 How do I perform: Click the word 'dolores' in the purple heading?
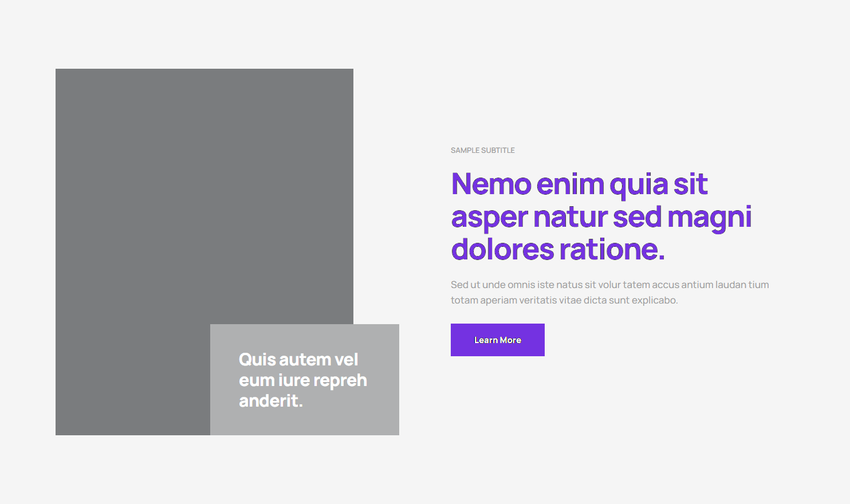pos(502,250)
